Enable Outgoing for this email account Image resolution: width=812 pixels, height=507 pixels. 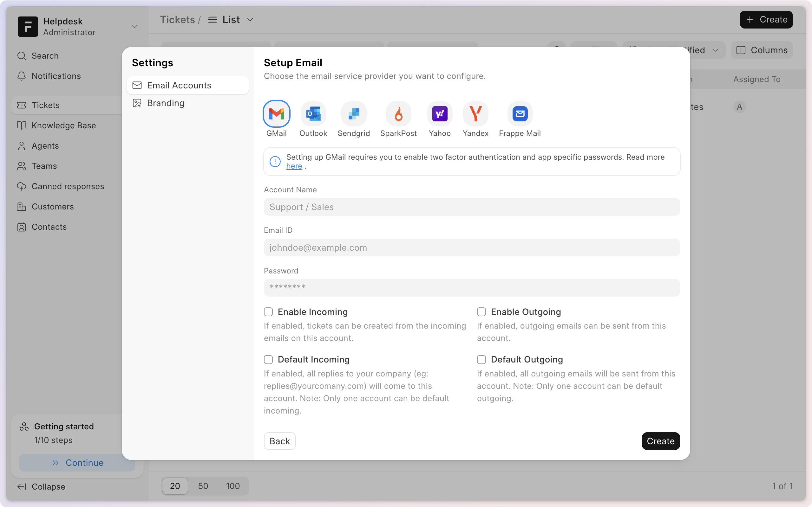click(x=481, y=311)
